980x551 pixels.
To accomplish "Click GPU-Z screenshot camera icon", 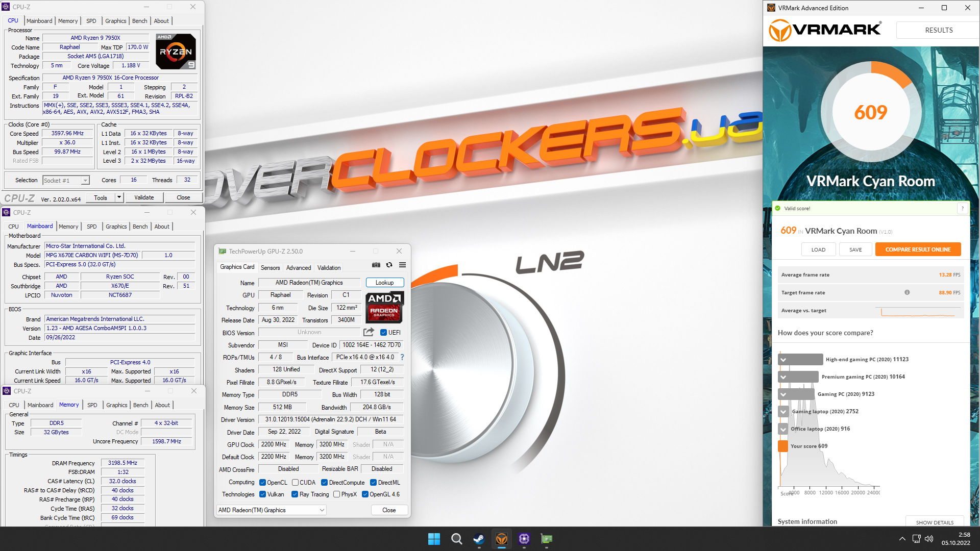I will [376, 265].
